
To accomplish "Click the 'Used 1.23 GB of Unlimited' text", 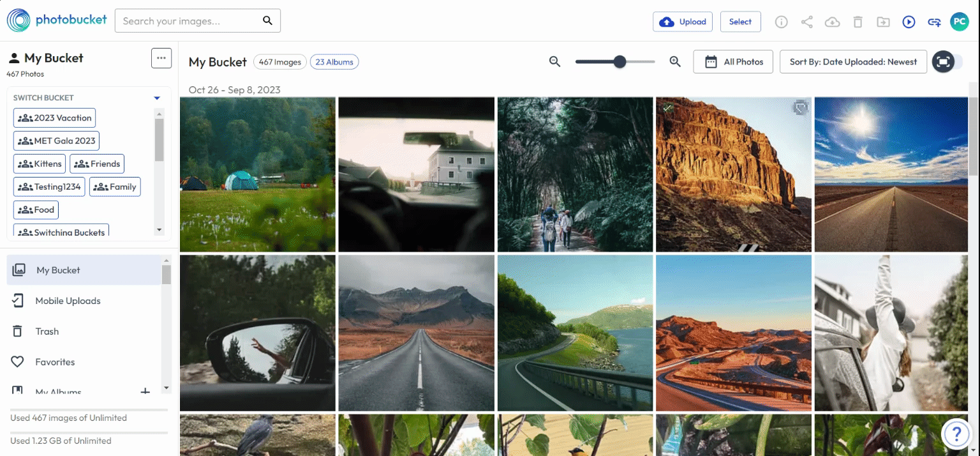I will pyautogui.click(x=61, y=441).
